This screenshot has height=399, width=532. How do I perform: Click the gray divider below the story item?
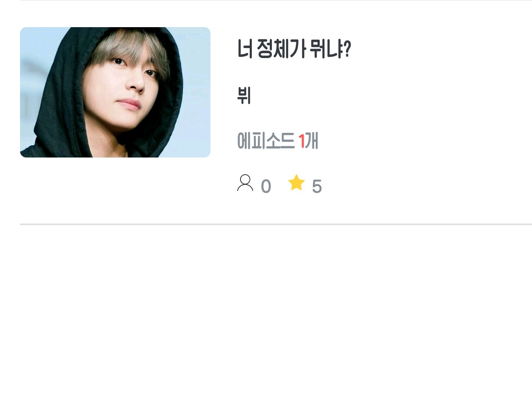point(276,224)
